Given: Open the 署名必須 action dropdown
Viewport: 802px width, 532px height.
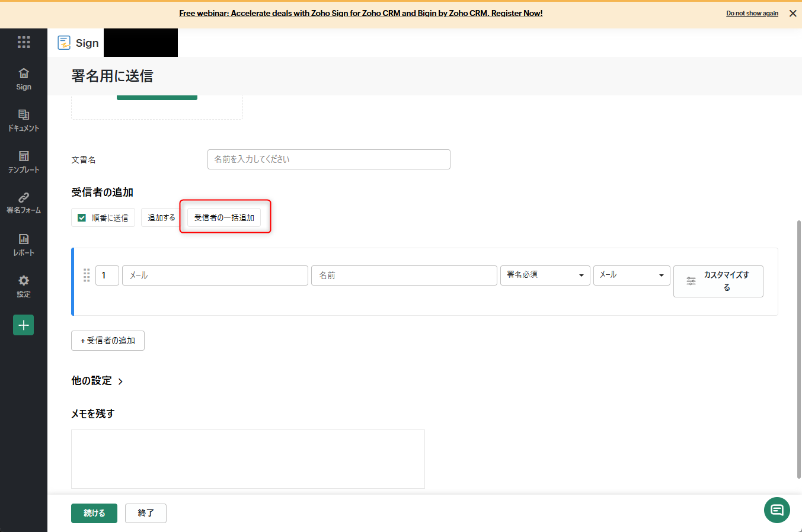Looking at the screenshot, I should 545,275.
